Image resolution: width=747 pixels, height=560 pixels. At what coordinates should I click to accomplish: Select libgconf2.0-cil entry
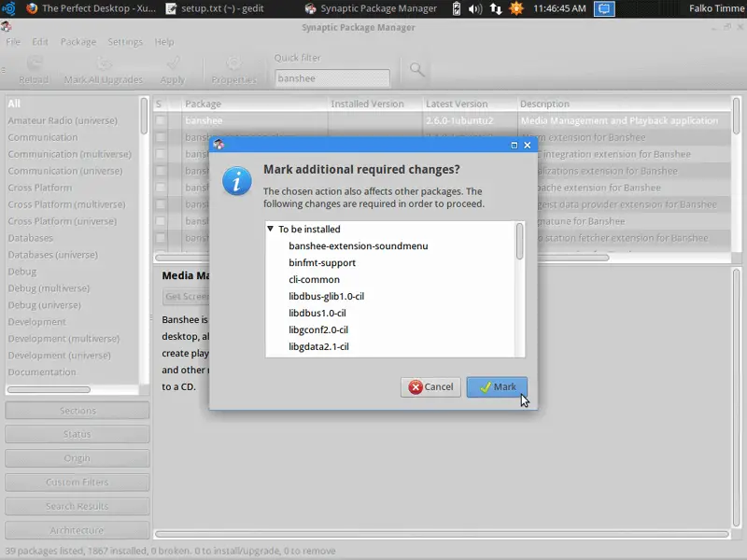tap(318, 329)
